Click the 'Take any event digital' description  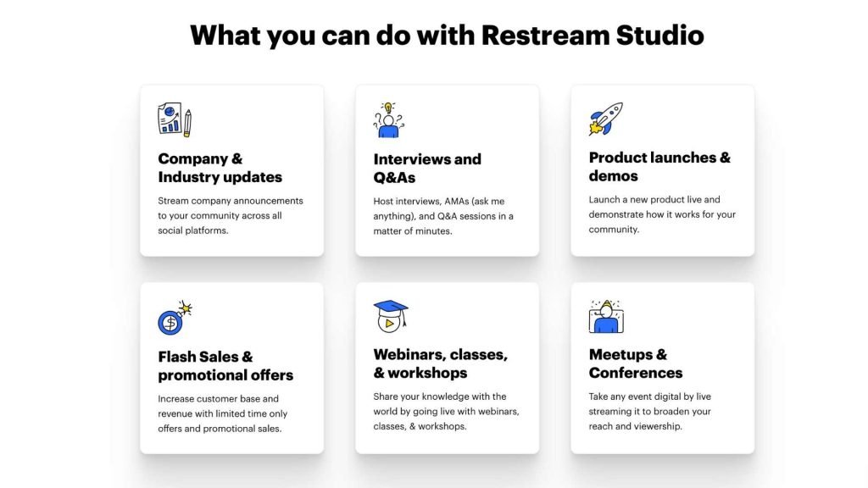pyautogui.click(x=650, y=412)
